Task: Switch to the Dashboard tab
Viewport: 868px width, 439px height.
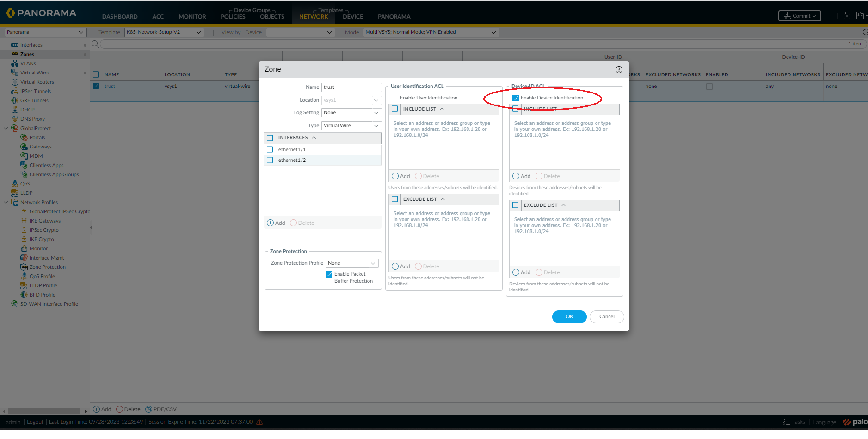Action: (120, 17)
